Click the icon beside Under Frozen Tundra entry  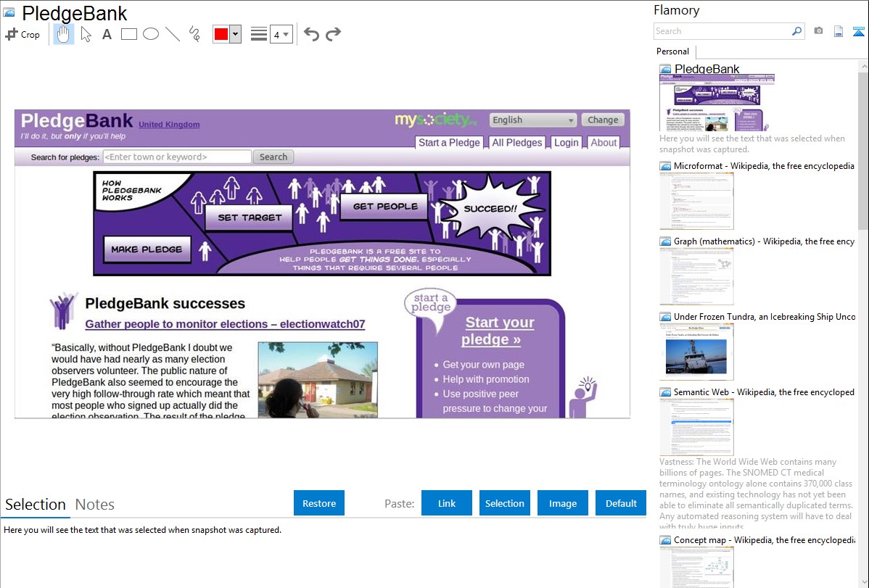point(665,316)
